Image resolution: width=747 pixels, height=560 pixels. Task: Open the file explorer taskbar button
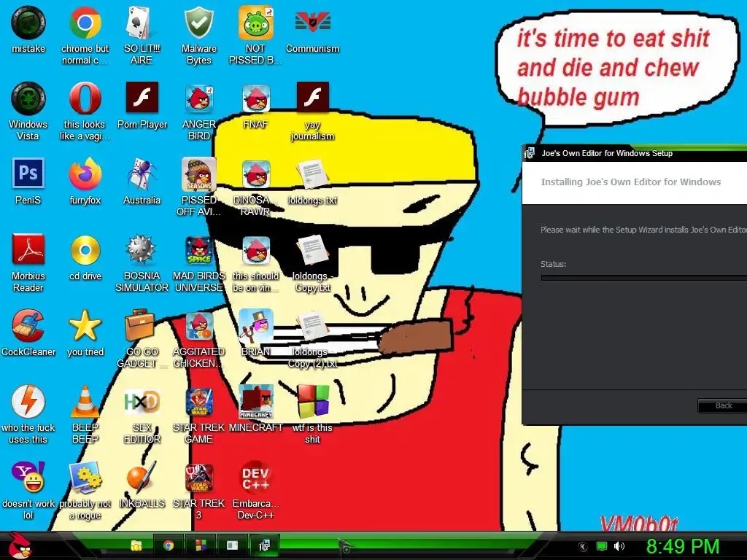click(x=136, y=545)
